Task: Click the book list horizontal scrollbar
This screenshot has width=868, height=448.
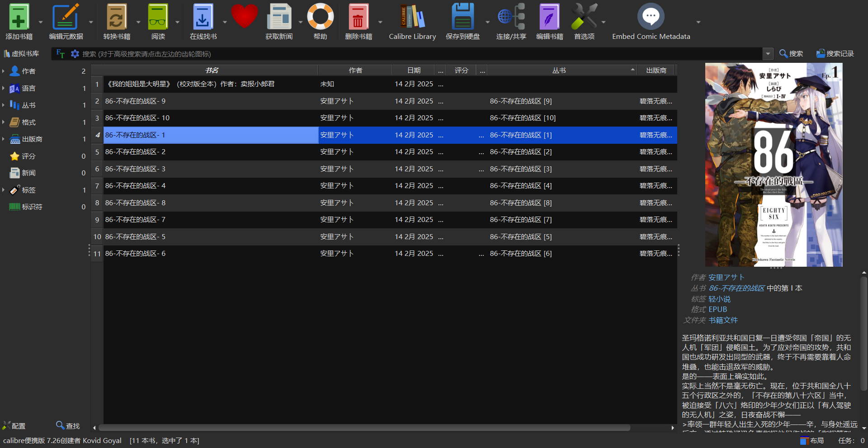Action: pyautogui.click(x=364, y=427)
